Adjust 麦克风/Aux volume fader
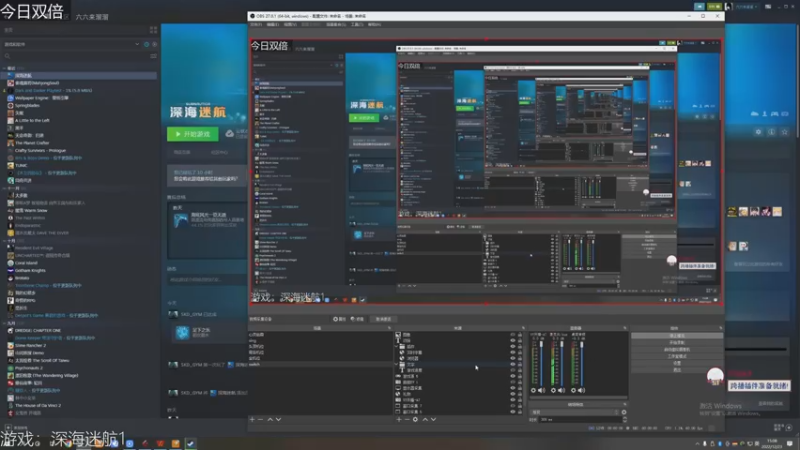 coord(562,346)
